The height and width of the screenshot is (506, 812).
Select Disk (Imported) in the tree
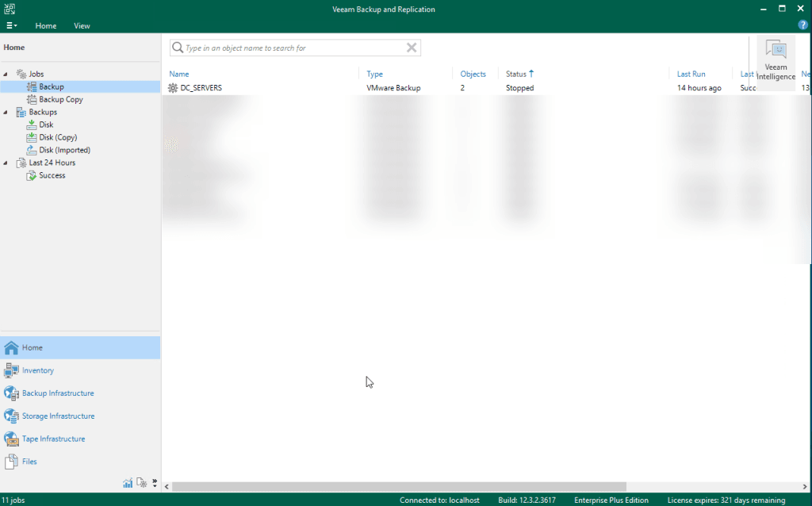coord(65,150)
